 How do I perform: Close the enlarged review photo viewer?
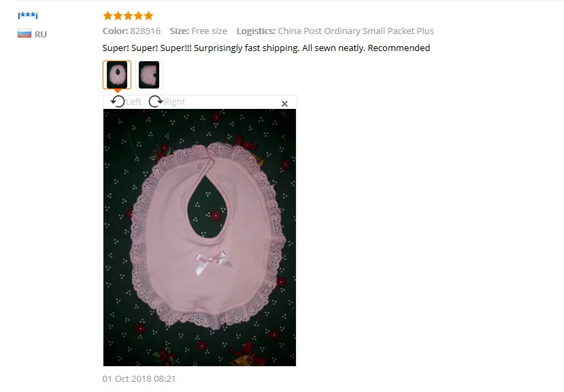[x=284, y=103]
